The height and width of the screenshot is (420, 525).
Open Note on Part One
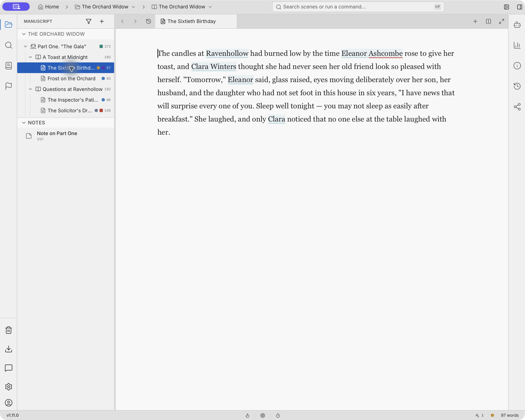pyautogui.click(x=66, y=136)
